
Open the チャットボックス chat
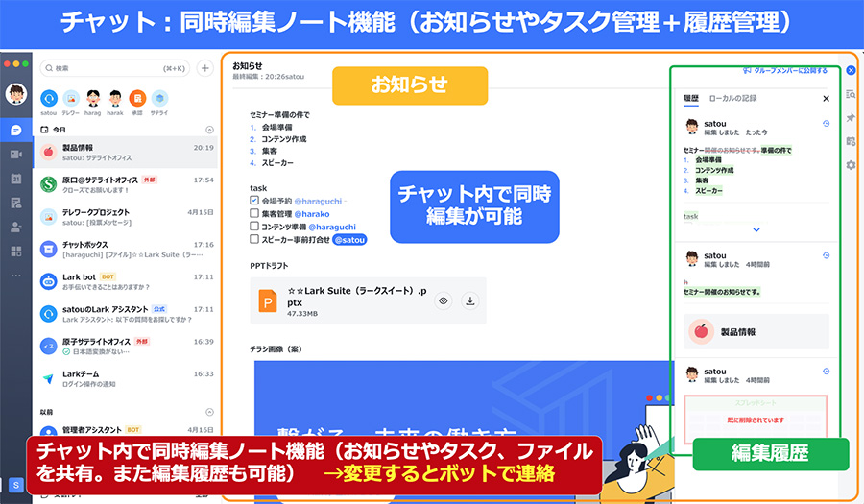click(x=126, y=250)
